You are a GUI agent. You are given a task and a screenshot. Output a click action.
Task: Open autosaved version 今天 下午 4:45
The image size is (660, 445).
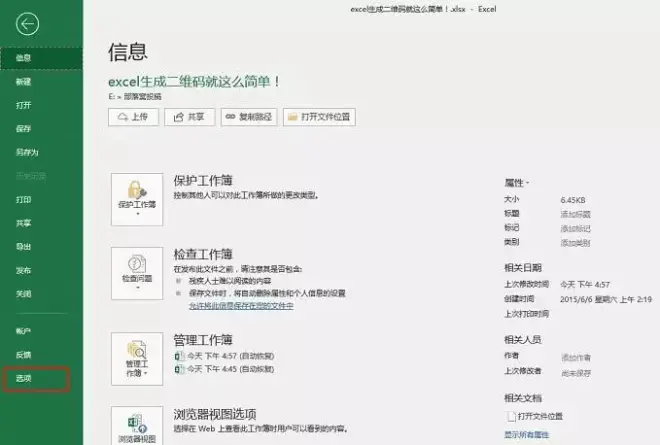pos(224,369)
